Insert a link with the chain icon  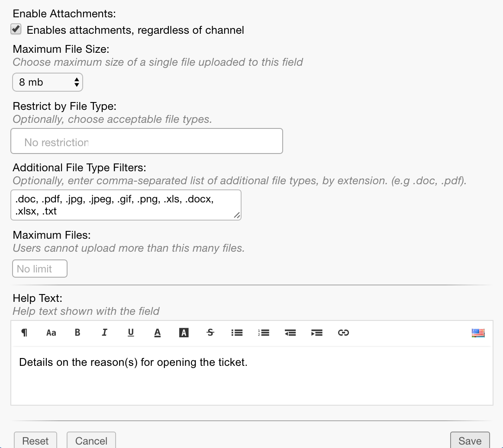coord(343,333)
